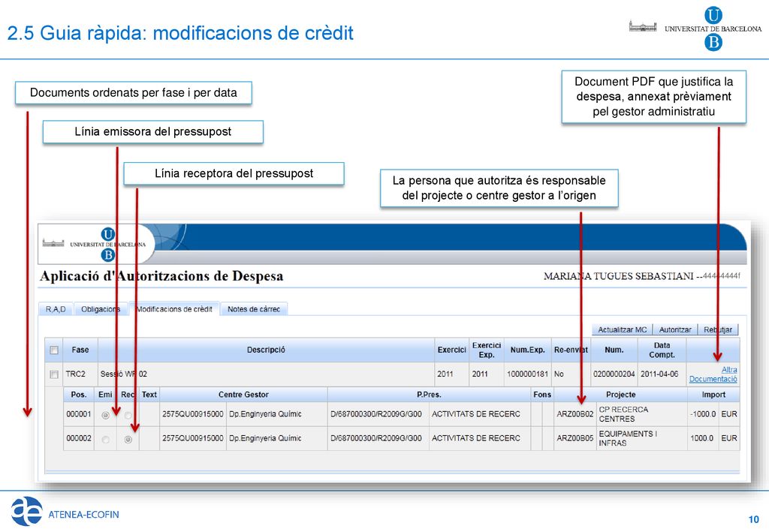The width and height of the screenshot is (769, 532).
Task: Click project code ARZ00B02
Action: tap(574, 414)
